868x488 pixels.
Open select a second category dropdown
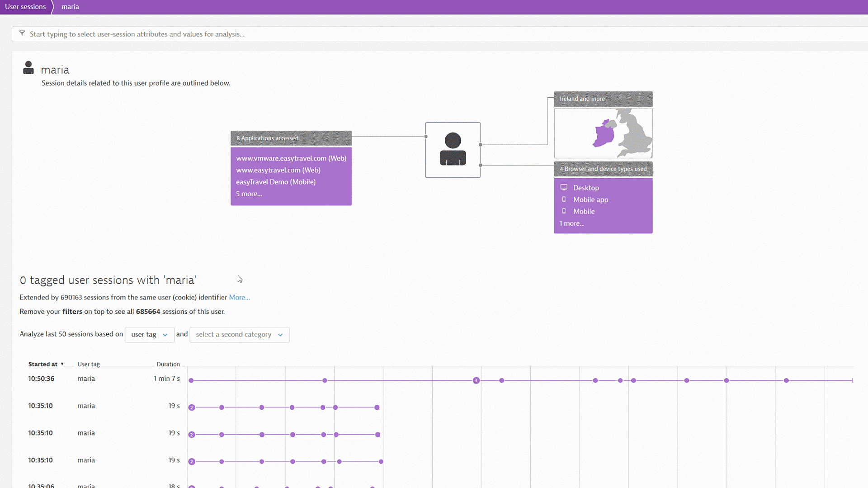tap(239, 335)
